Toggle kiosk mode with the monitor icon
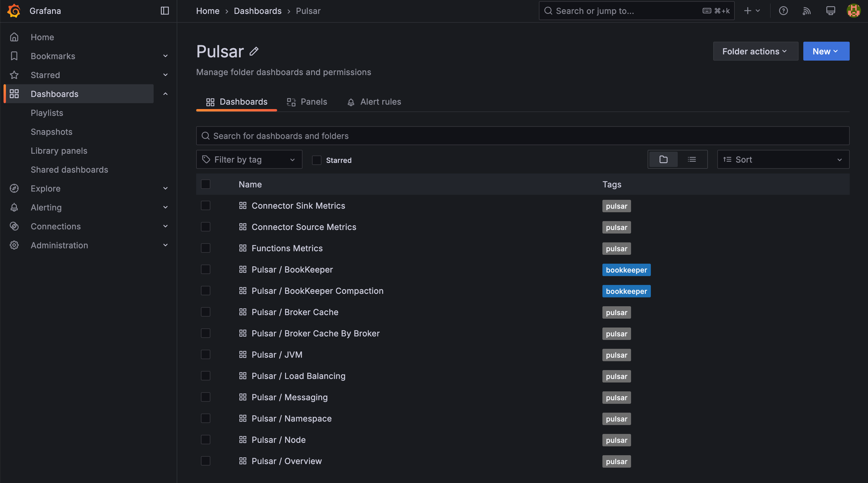The height and width of the screenshot is (483, 868). 830,11
